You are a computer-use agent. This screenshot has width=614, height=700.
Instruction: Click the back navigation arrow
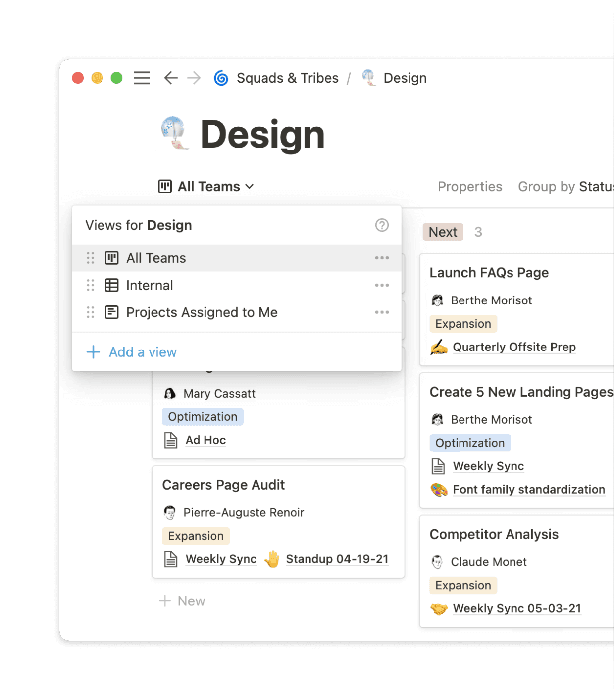[170, 78]
